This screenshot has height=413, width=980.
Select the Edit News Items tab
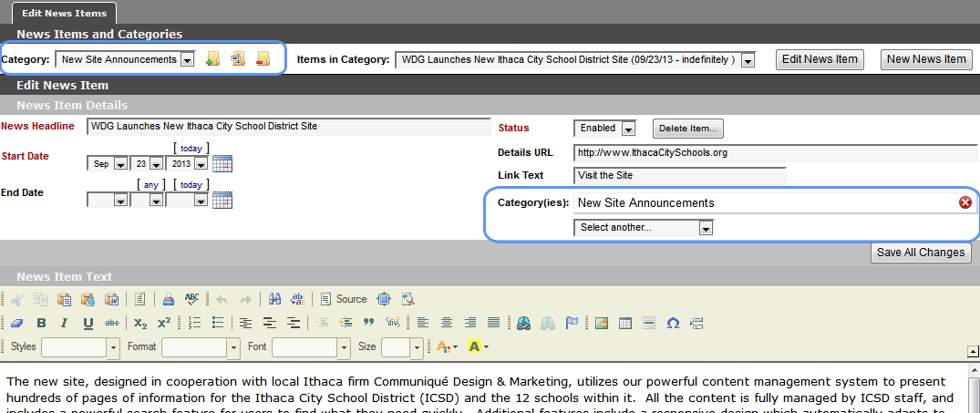65,13
